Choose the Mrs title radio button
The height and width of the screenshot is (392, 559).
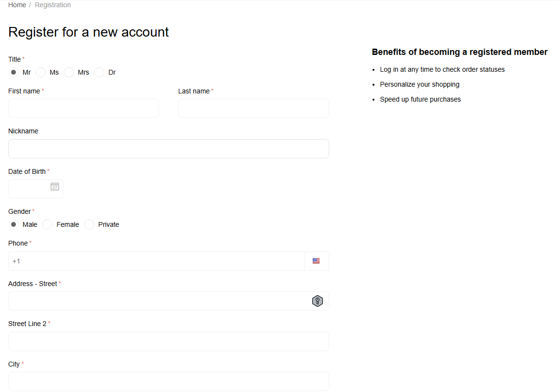[69, 72]
